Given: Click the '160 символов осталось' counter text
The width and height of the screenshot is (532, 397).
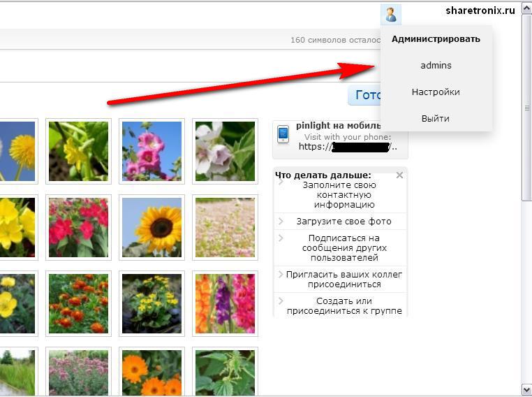Looking at the screenshot, I should (x=335, y=40).
